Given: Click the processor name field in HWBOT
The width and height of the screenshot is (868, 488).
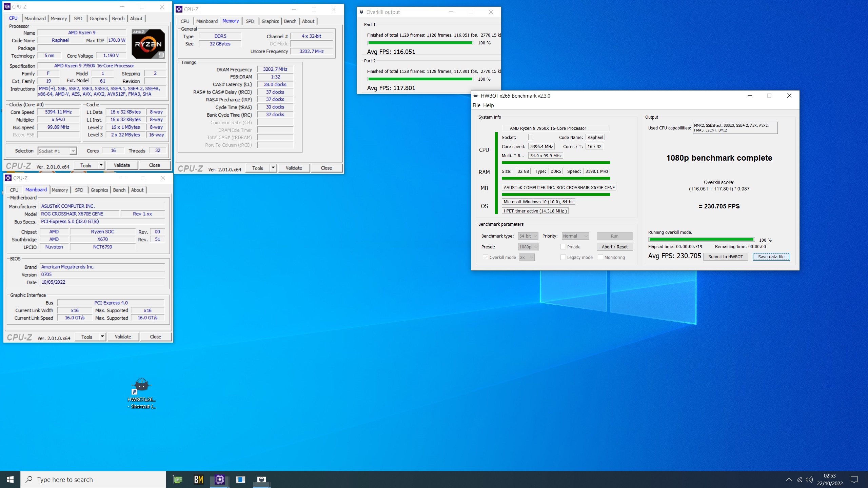Looking at the screenshot, I should [556, 128].
